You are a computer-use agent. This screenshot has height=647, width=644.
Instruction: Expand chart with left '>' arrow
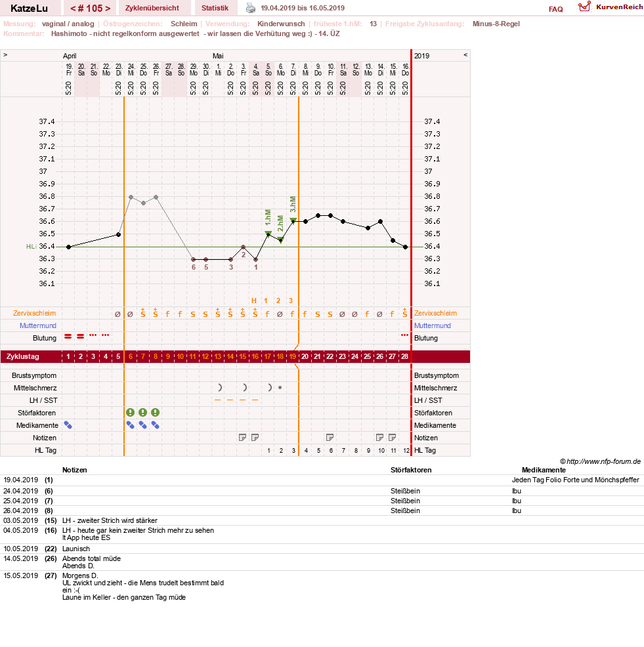pos(5,55)
